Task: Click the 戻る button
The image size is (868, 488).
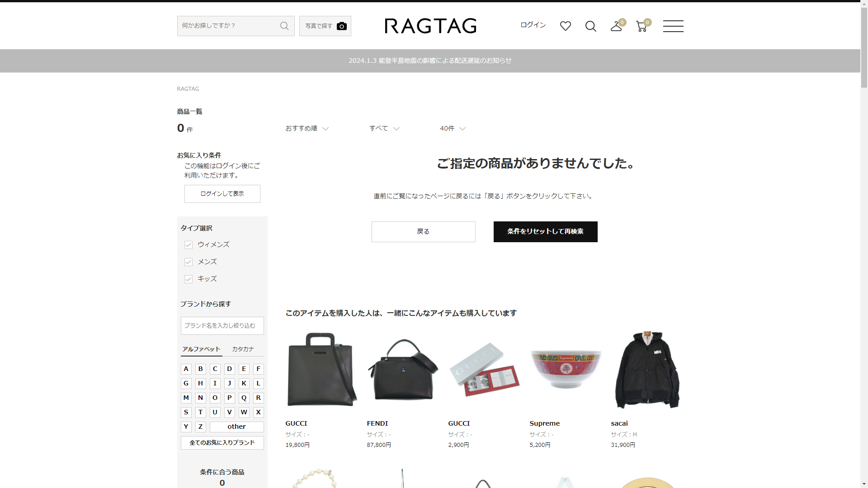Action: tap(423, 232)
